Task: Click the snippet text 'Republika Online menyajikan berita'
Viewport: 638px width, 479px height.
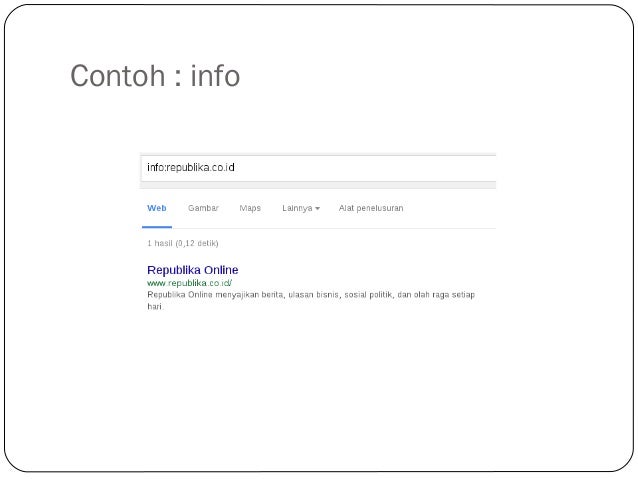Action: pyautogui.click(x=215, y=295)
